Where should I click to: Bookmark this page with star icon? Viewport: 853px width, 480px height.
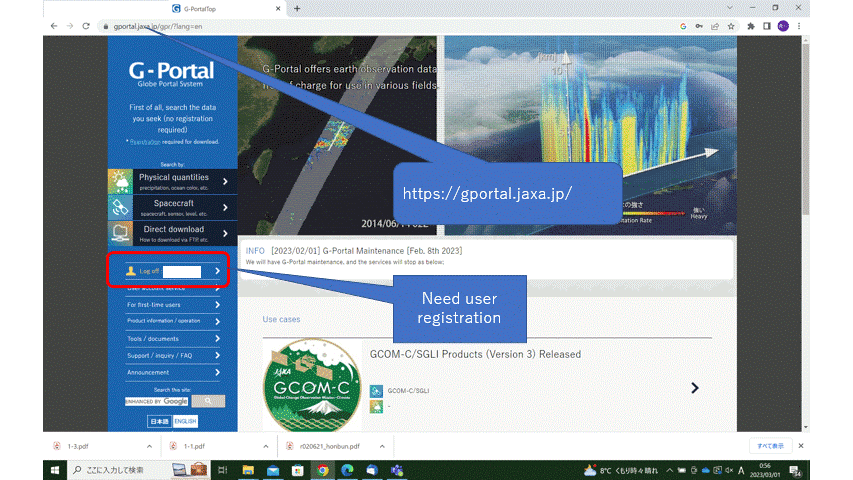click(731, 26)
